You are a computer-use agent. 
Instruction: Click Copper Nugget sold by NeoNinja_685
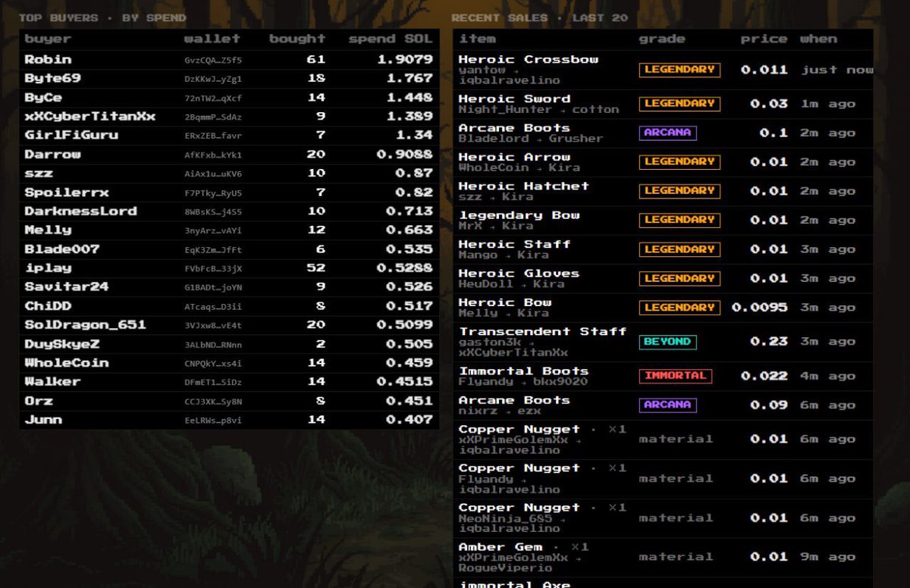(519, 508)
